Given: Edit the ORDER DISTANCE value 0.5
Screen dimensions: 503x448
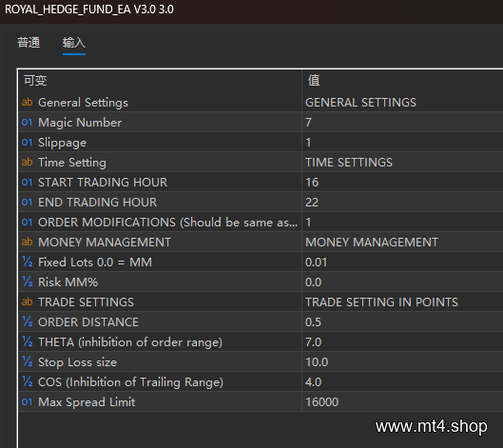Looking at the screenshot, I should pos(402,321).
